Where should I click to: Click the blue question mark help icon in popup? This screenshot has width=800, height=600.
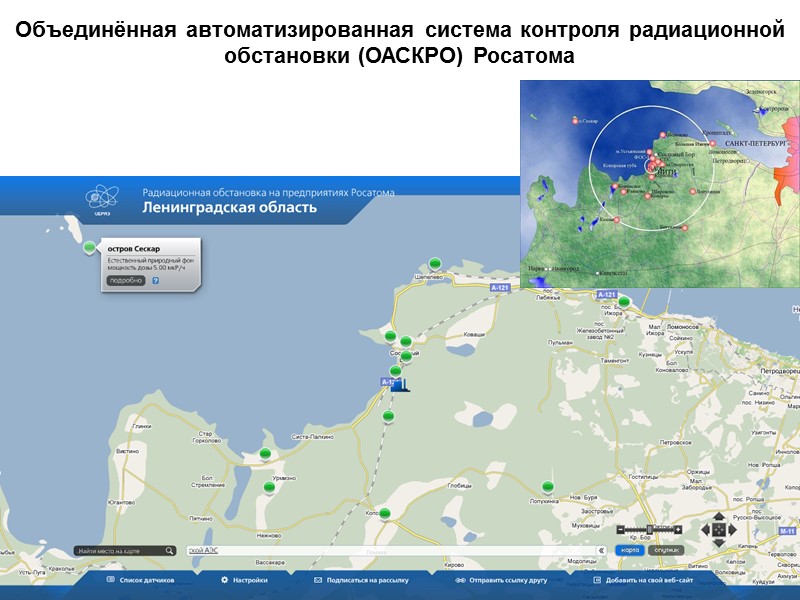click(156, 281)
